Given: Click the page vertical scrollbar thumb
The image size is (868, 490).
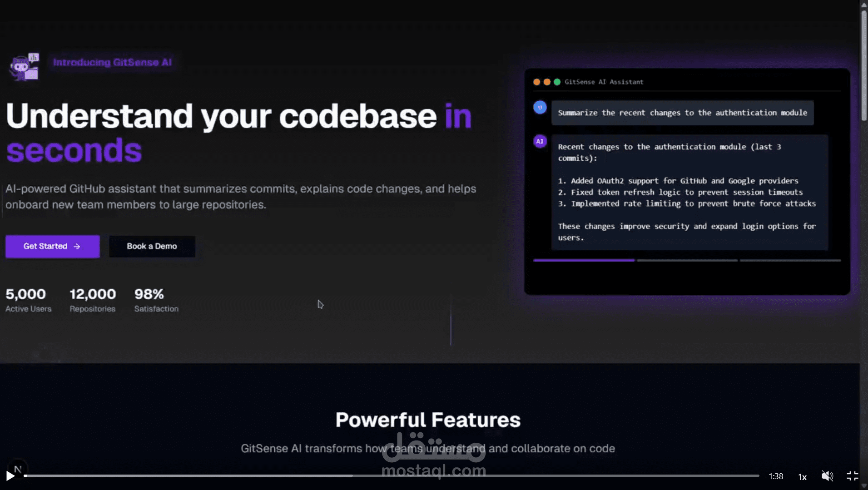Looking at the screenshot, I should [x=863, y=65].
